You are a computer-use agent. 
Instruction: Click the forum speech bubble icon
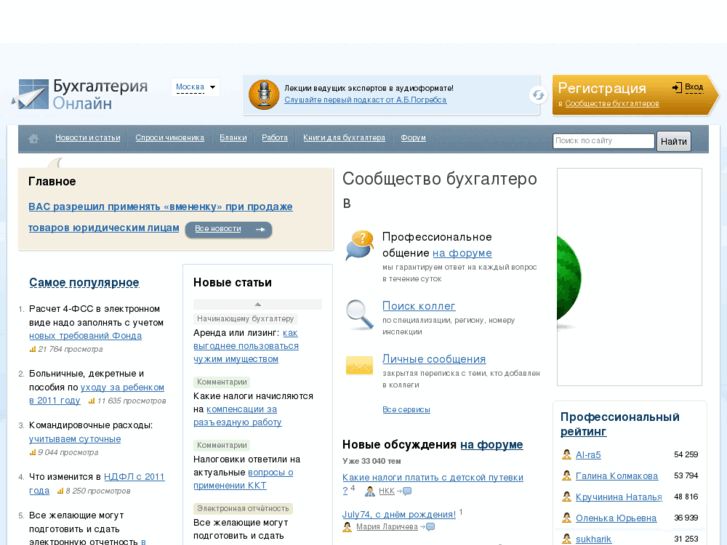[x=359, y=245]
